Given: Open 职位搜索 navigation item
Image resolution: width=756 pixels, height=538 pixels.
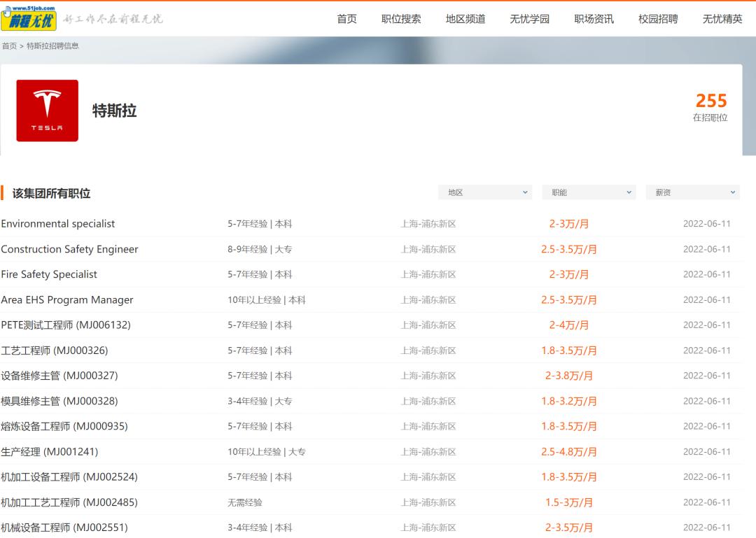Looking at the screenshot, I should (401, 19).
